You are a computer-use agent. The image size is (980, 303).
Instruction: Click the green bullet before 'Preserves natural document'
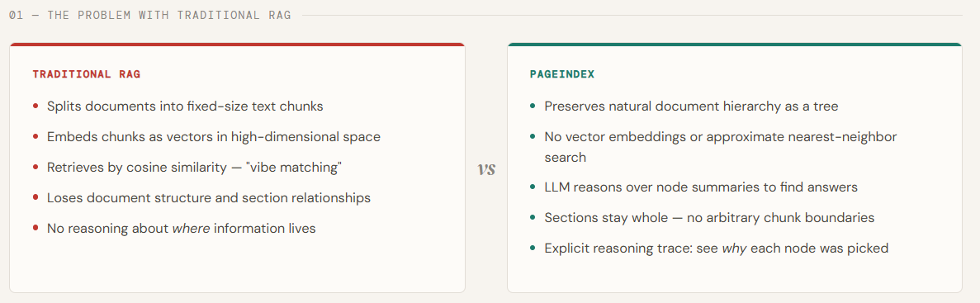coord(533,107)
